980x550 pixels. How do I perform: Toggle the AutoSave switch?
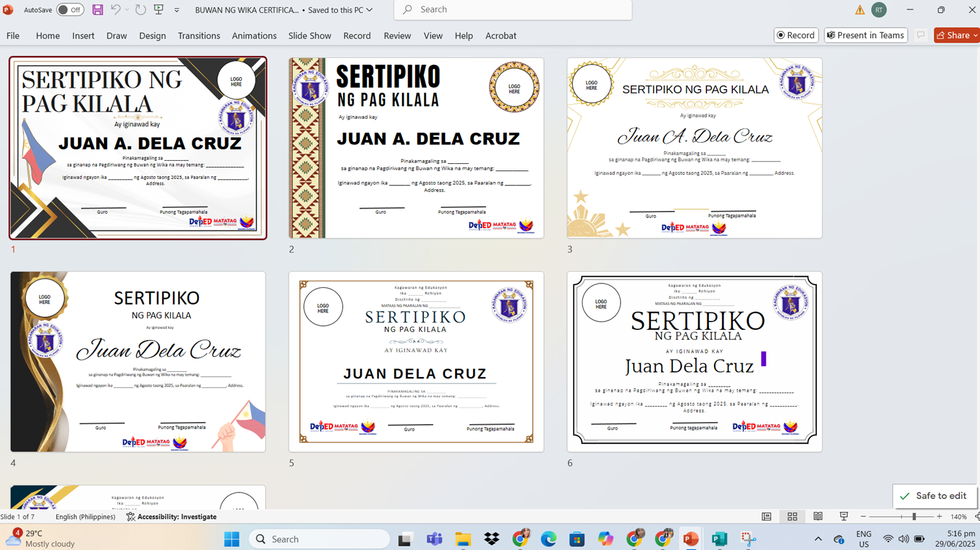click(x=70, y=10)
